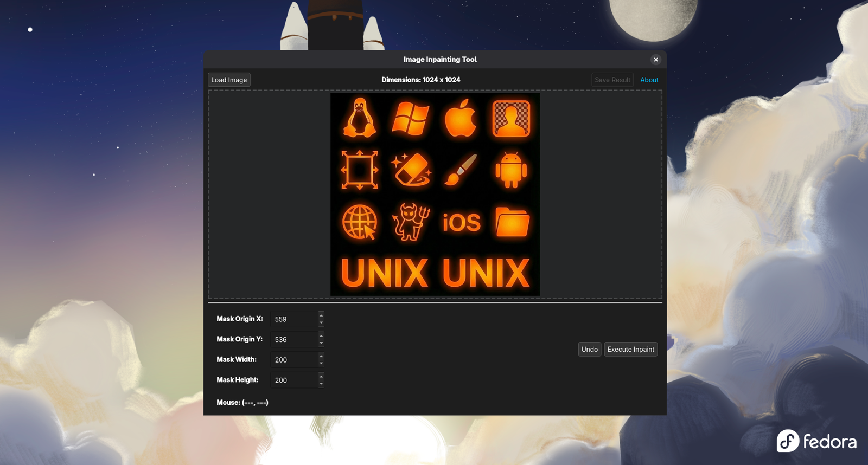Screen dimensions: 868x465
Task: Increase Mask Origin X with up arrow
Action: [x=321, y=315]
